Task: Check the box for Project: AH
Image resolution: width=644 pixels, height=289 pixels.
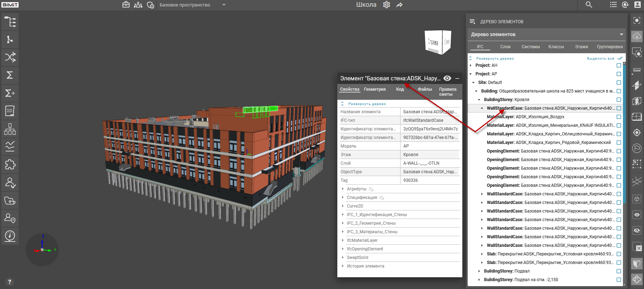Action: tap(619, 65)
